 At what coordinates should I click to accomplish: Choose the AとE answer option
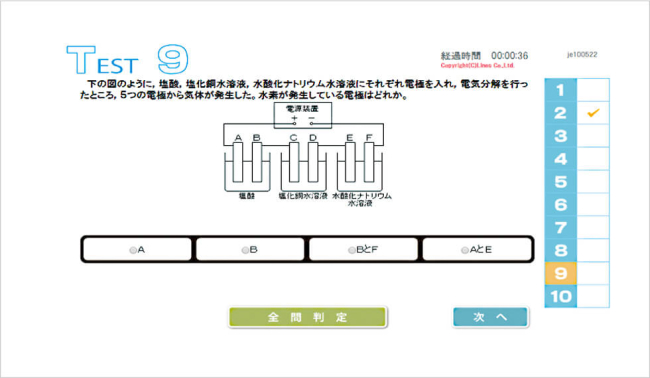tap(477, 250)
